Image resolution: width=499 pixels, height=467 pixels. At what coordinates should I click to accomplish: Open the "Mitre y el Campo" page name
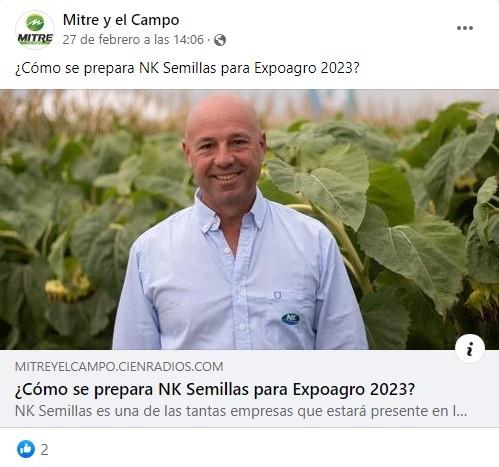[121, 20]
